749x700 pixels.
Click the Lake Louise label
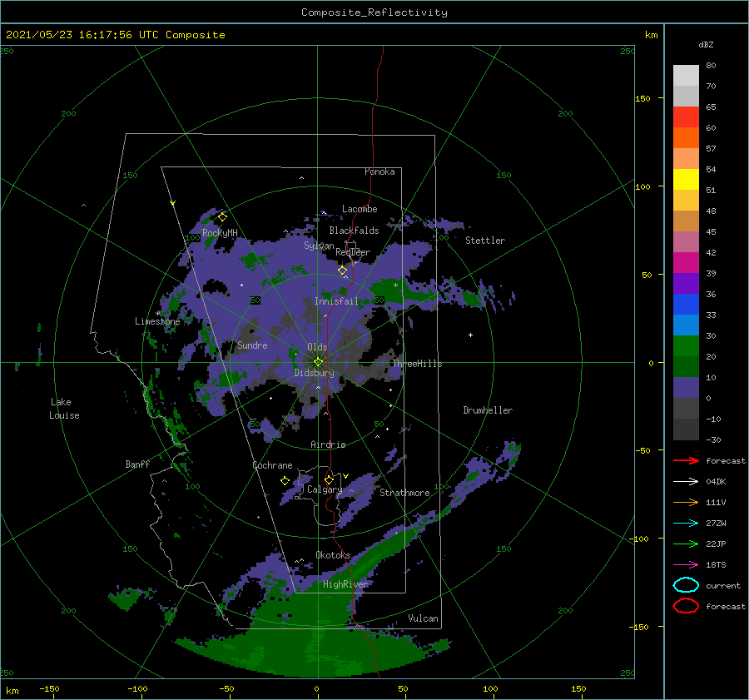(64, 409)
